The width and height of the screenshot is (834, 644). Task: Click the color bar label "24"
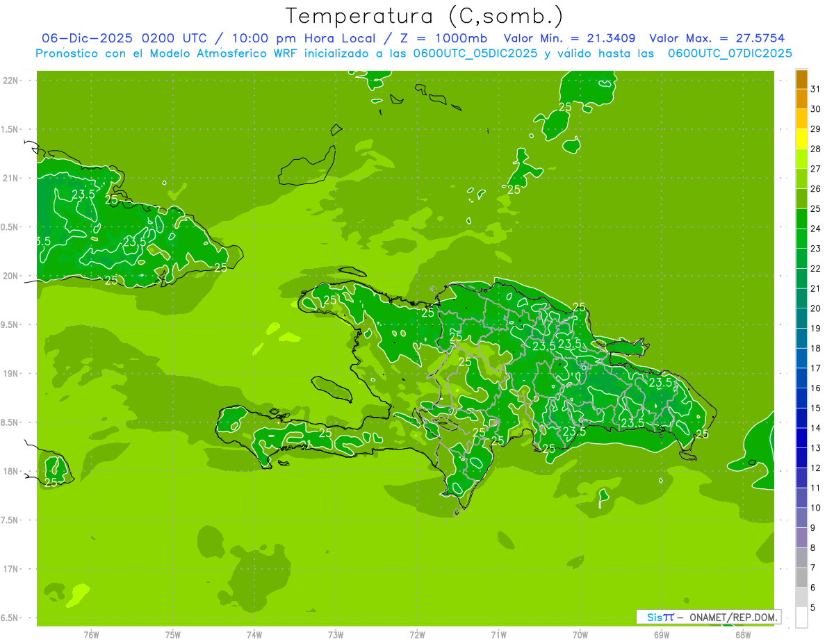(816, 229)
